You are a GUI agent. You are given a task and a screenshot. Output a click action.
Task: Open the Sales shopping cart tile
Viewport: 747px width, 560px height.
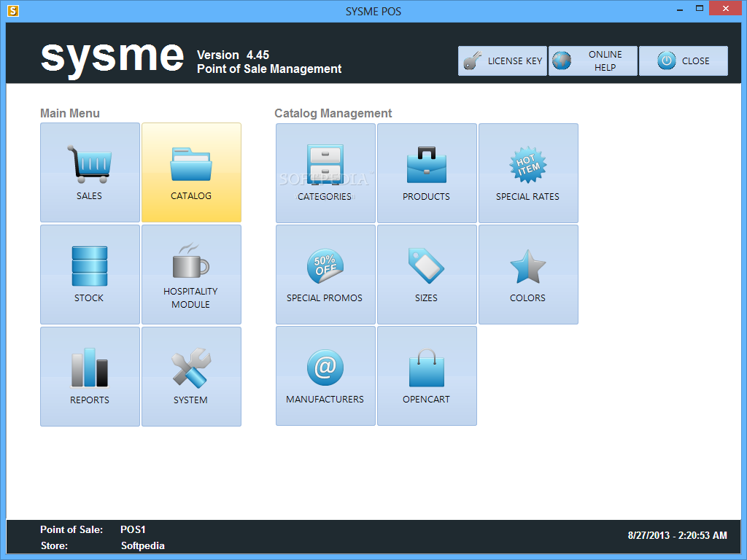click(x=90, y=172)
